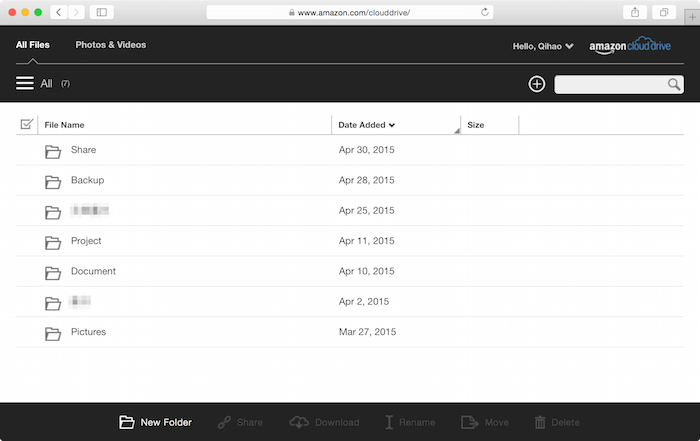
Task: Click the File Name column header
Action: pos(64,125)
